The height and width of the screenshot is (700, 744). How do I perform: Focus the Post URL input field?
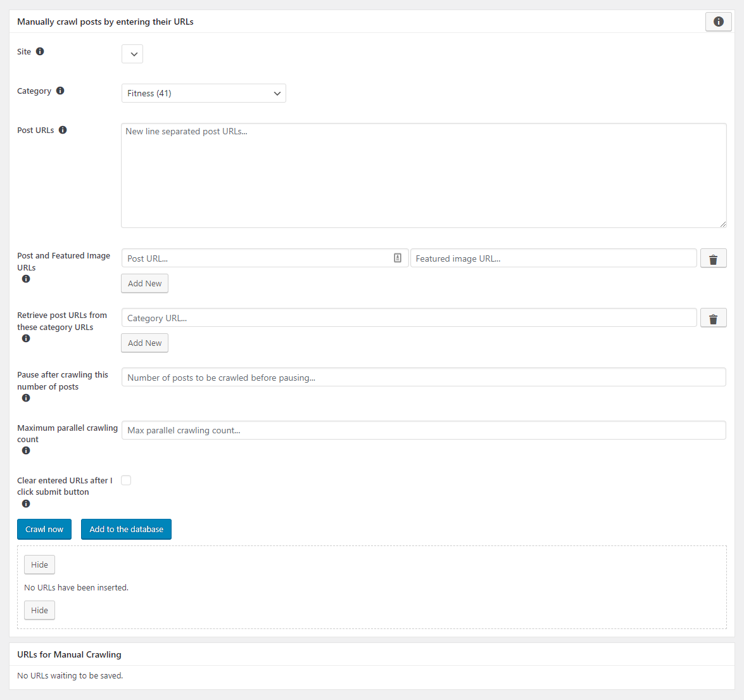pos(265,258)
